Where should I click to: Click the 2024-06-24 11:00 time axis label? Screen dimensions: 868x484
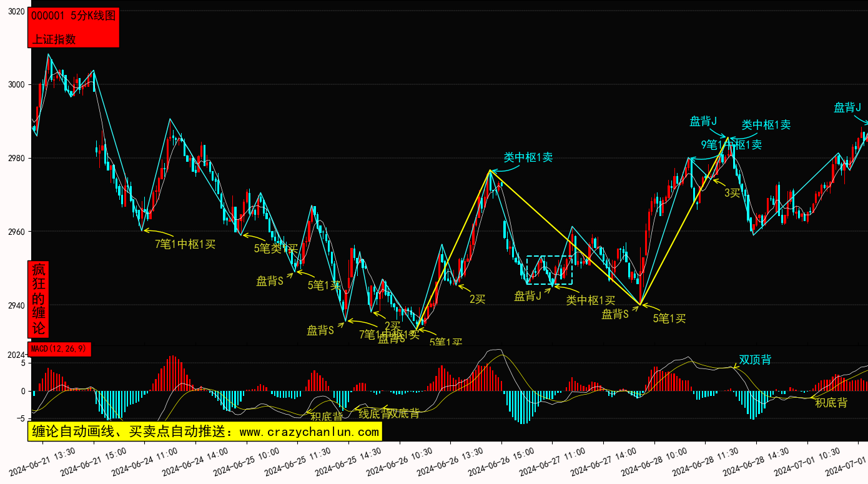click(136, 462)
